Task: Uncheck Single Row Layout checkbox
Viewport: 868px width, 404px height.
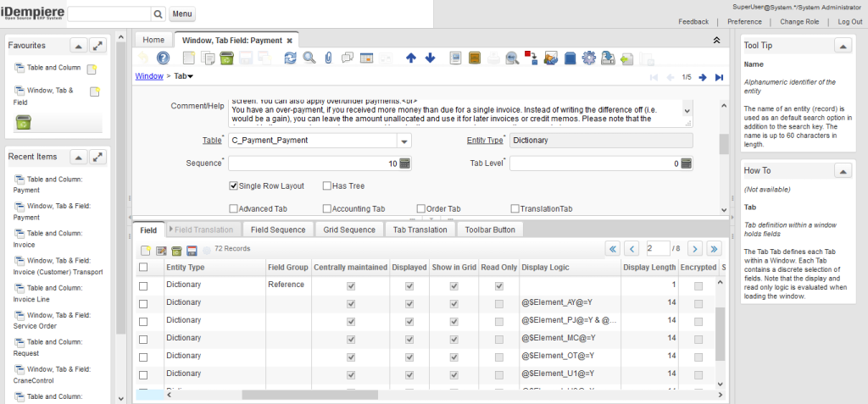Action: [x=234, y=186]
